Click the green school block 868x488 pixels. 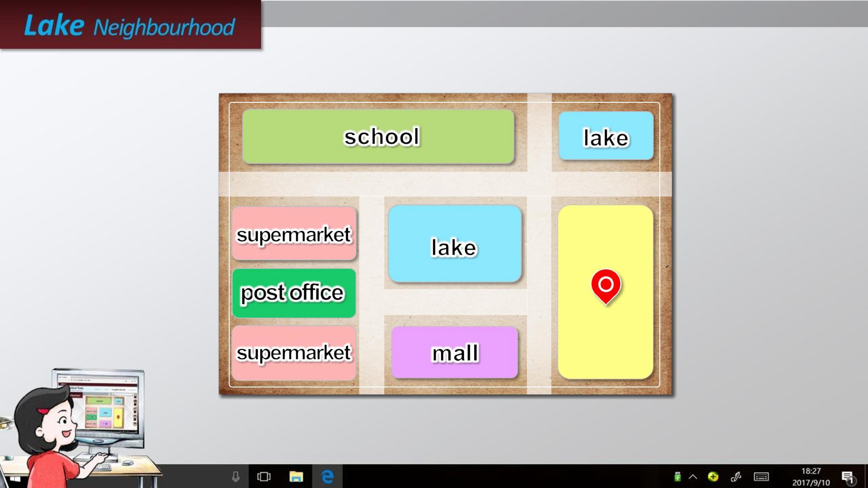(x=378, y=136)
